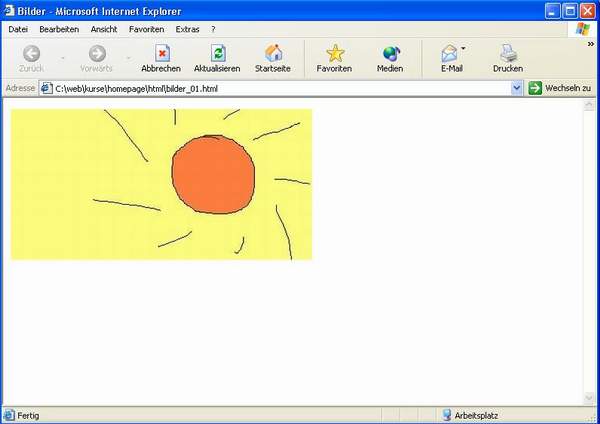Expand the address bar dropdown

click(517, 88)
